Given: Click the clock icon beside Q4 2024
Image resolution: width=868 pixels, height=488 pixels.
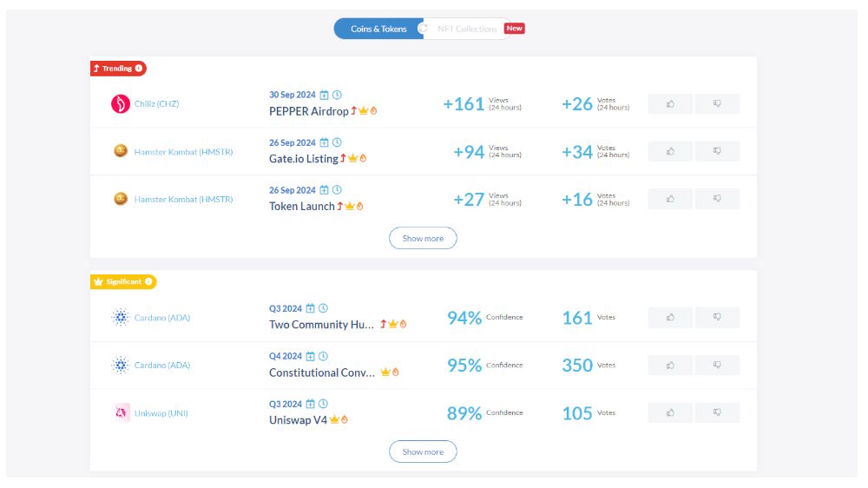Looking at the screenshot, I should (323, 356).
